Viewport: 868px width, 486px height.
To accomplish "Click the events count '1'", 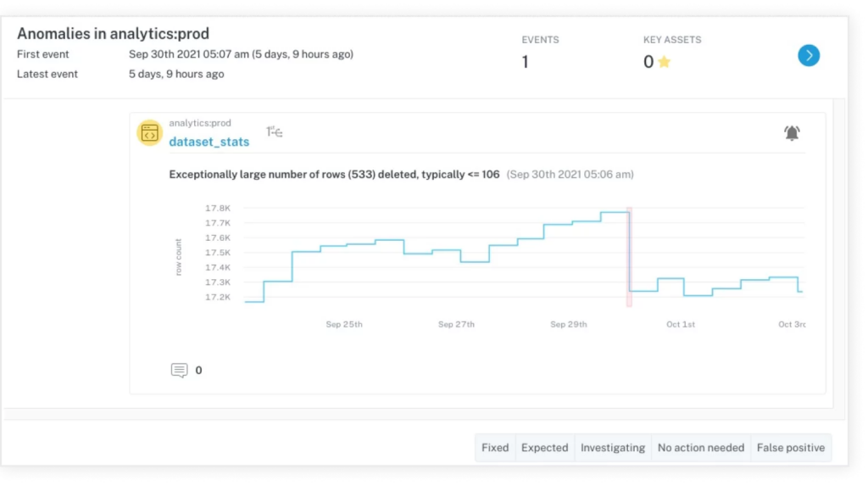I will tap(525, 62).
